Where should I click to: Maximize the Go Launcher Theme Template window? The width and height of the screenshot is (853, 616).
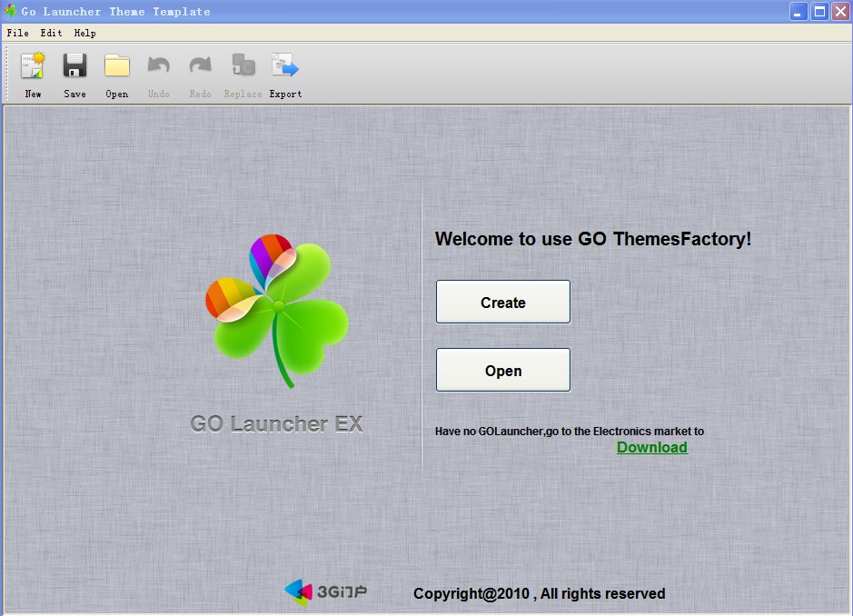(819, 12)
